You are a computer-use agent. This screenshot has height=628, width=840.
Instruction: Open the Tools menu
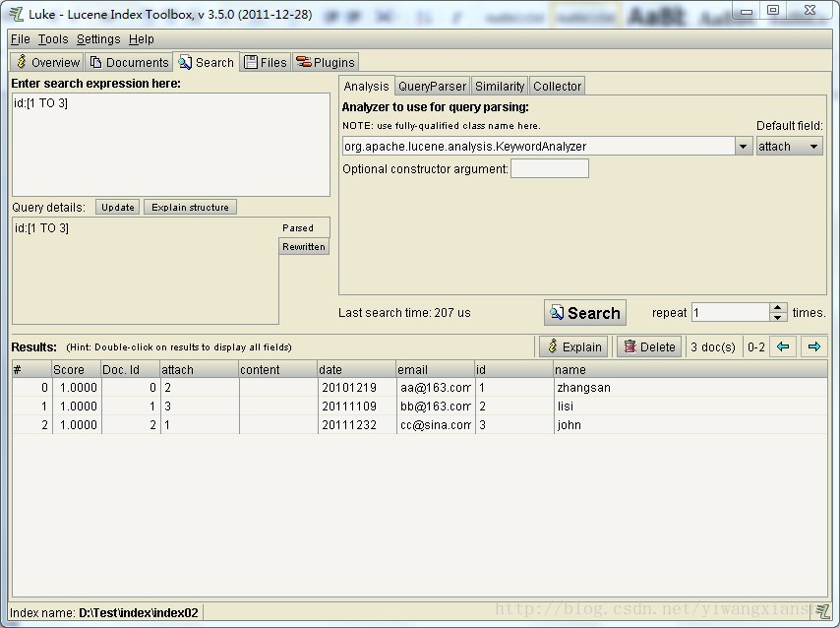pyautogui.click(x=53, y=39)
